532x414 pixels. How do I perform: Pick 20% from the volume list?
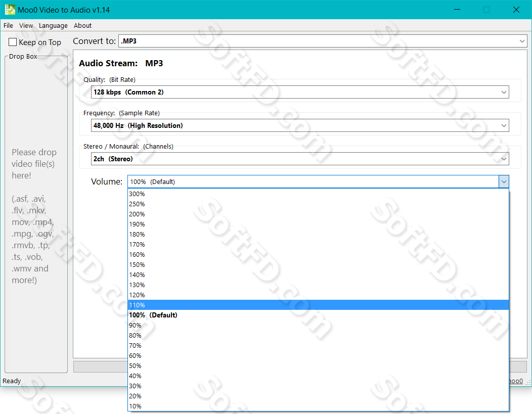(x=318, y=396)
